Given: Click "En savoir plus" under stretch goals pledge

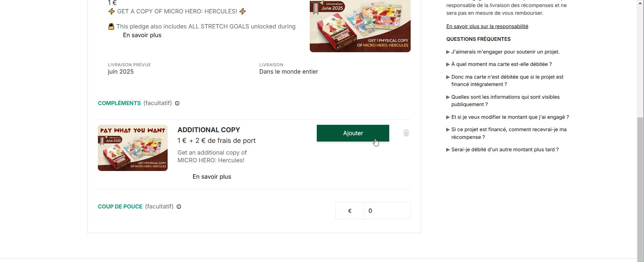Looking at the screenshot, I should [x=142, y=35].
